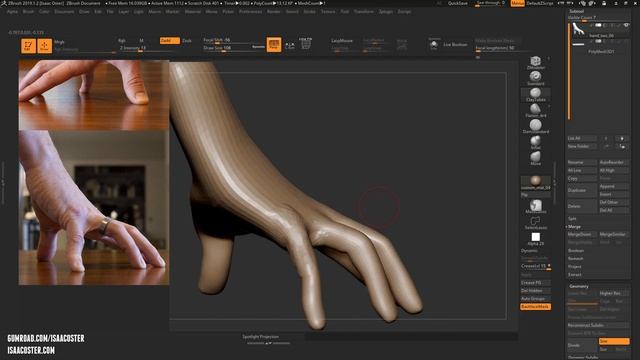Click the List All button
640x360 pixels.
582,138
